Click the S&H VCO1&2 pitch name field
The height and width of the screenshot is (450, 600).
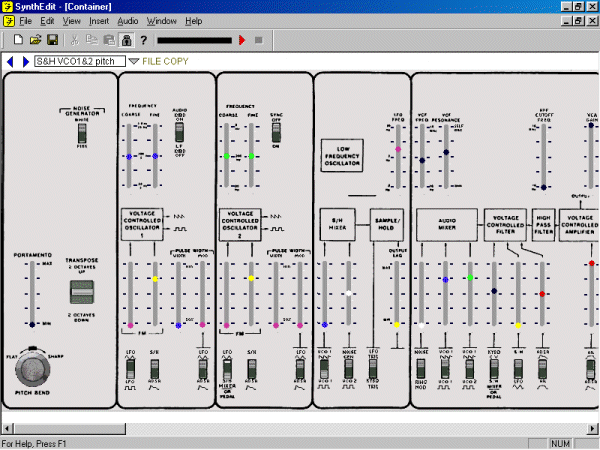(x=79, y=62)
